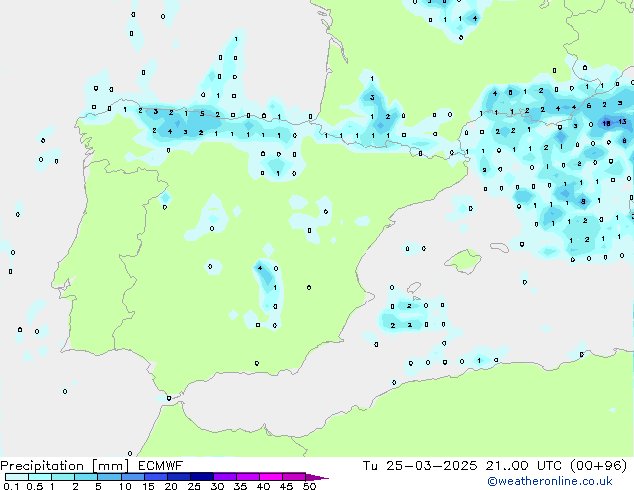Choose the 2 to 5 mm legend color
Viewport: 634px width, 490px height.
pos(86,477)
